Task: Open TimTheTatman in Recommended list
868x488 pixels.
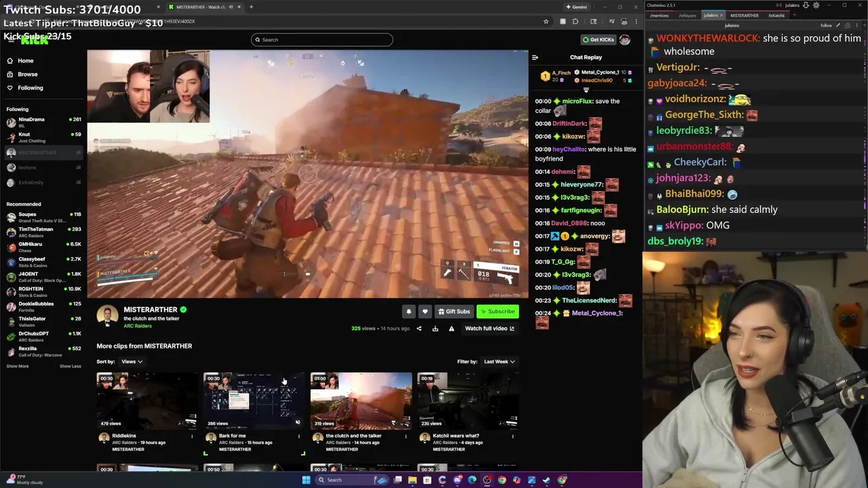Action: [43, 232]
